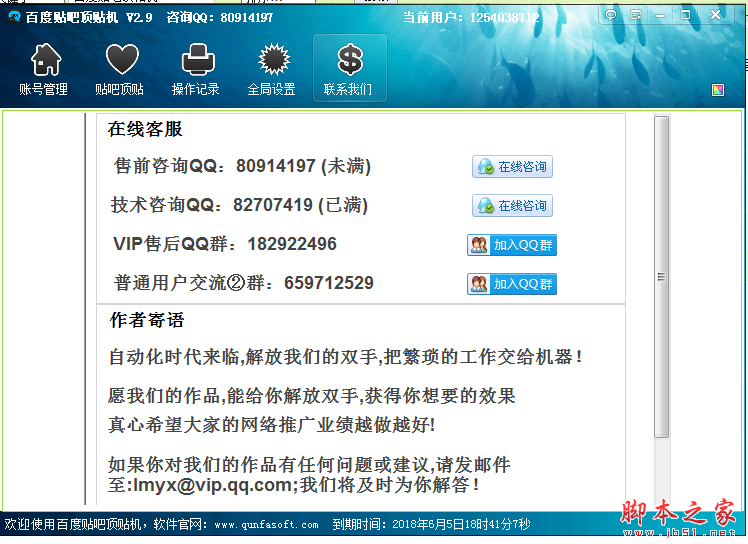Maximize the 百度贴吧顶贴机 window

[686, 15]
